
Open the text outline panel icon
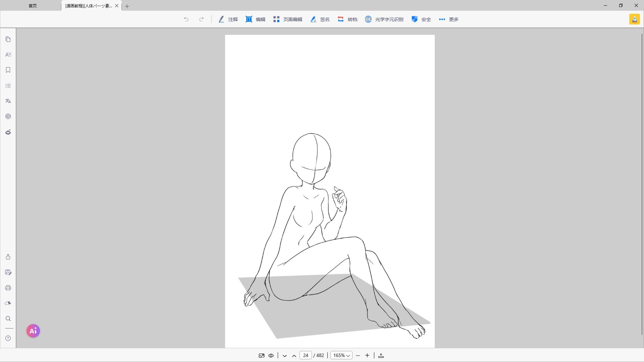click(x=8, y=55)
